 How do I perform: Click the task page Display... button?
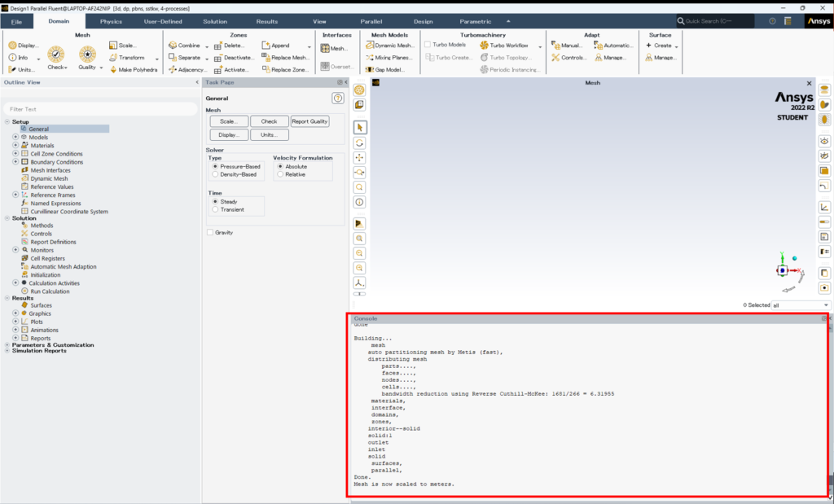click(x=229, y=135)
